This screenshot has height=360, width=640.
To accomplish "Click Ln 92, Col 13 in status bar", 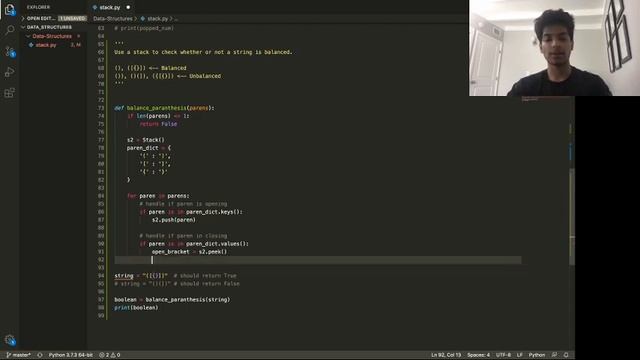I will pos(446,355).
